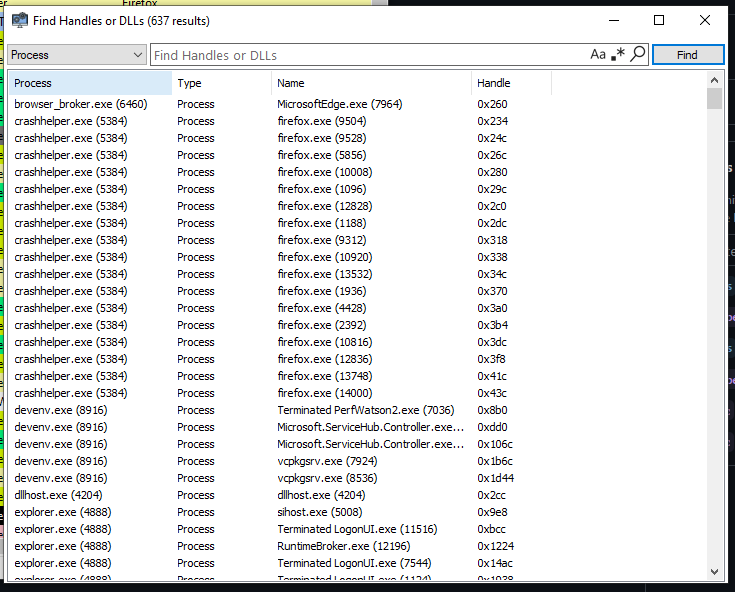Sort by the Process column header

(90, 83)
